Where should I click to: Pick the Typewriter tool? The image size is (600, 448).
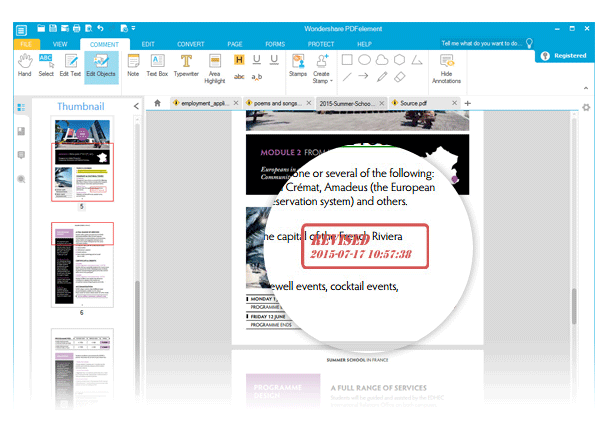186,65
